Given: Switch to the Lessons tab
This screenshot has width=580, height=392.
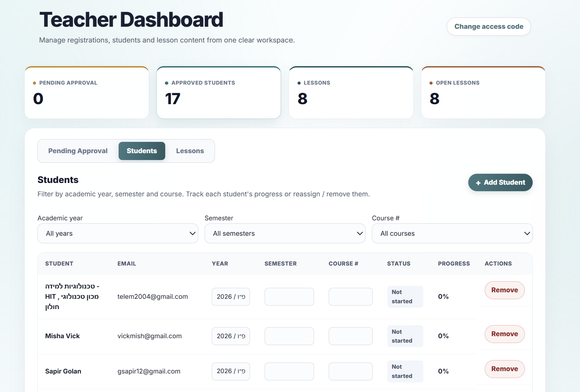Looking at the screenshot, I should [x=190, y=151].
